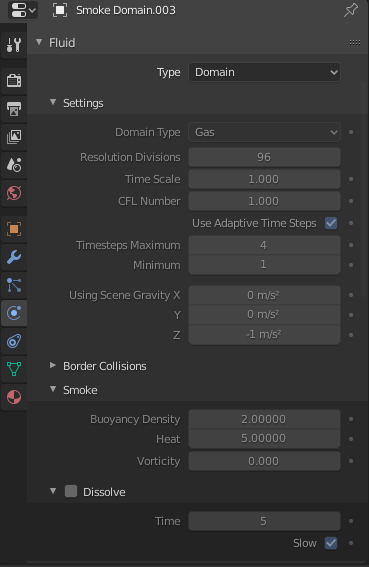The image size is (369, 567).
Task: Open the Tool properties tab
Action: point(14,45)
